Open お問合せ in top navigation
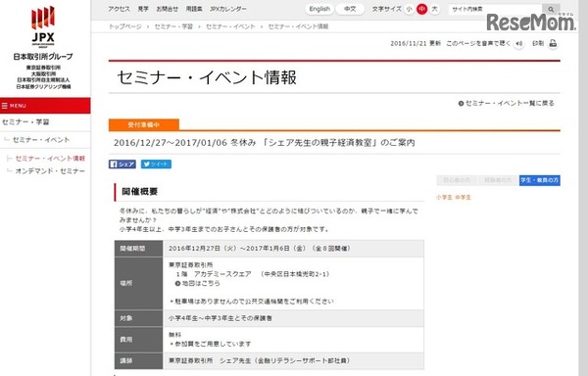The height and width of the screenshot is (376, 588). (168, 9)
